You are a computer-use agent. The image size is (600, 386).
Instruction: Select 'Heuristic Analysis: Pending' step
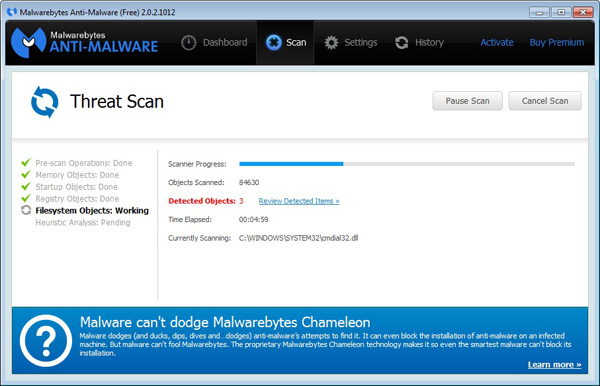click(83, 222)
